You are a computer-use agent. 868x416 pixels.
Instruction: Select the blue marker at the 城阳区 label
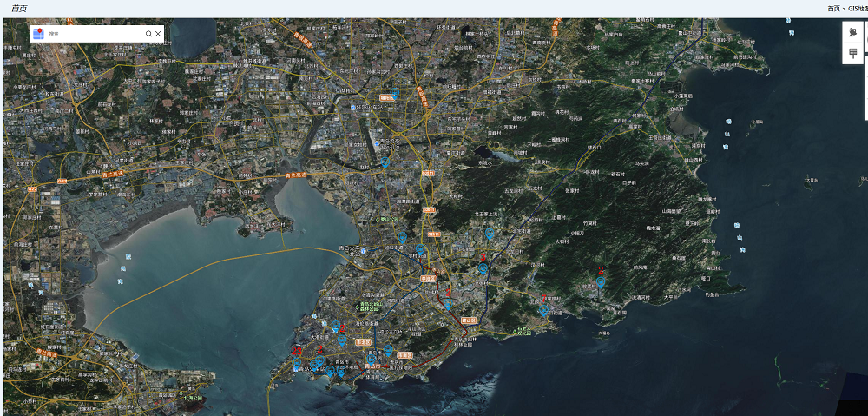(393, 94)
